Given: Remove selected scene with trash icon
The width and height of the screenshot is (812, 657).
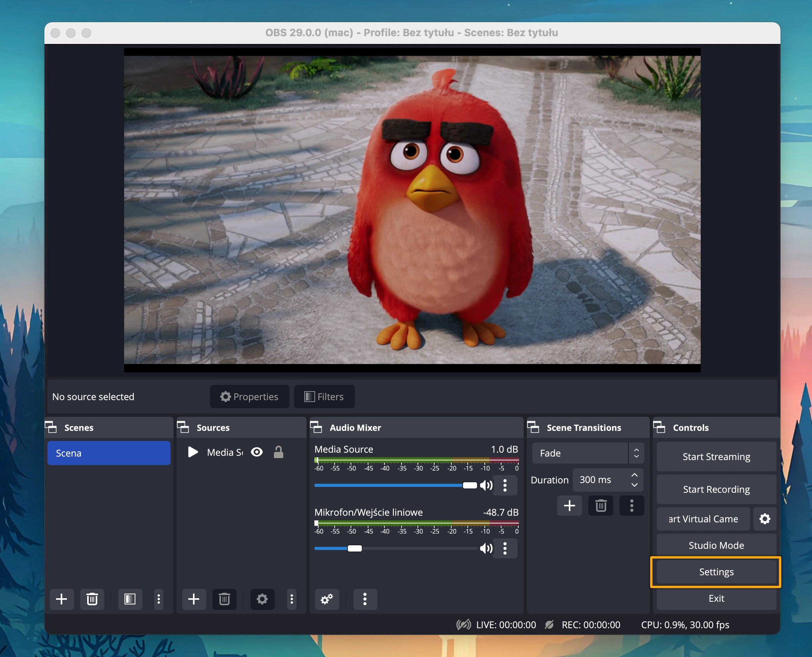Looking at the screenshot, I should [x=92, y=599].
